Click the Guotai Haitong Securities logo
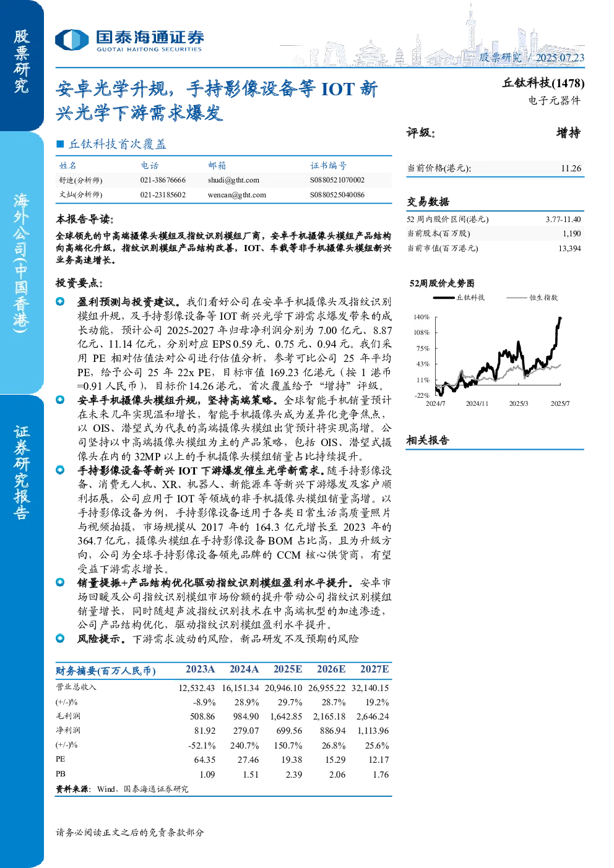Viewport: 614px width, 868px height. point(129,40)
